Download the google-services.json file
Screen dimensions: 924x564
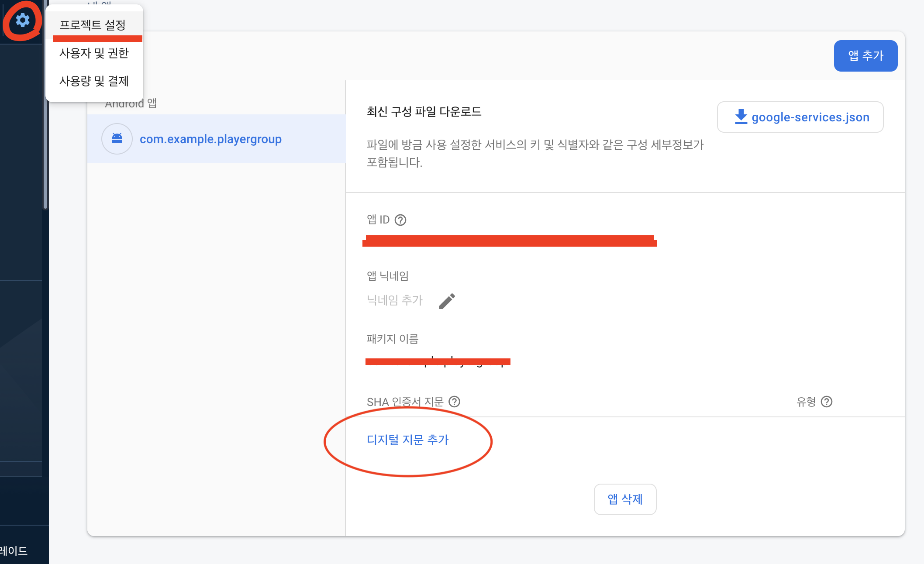pos(800,117)
